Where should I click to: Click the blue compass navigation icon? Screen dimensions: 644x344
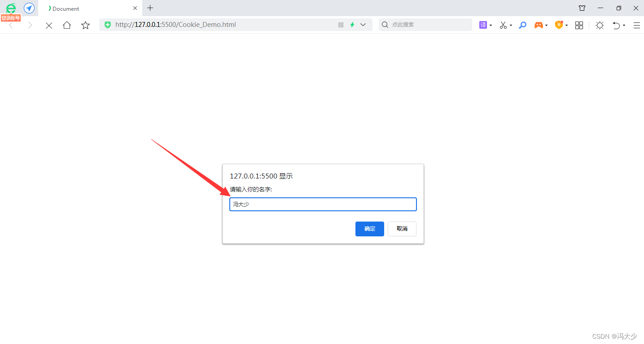pos(29,8)
